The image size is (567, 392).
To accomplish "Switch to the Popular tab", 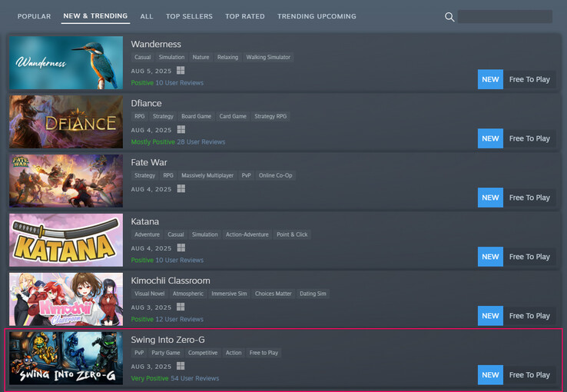I will coord(35,16).
